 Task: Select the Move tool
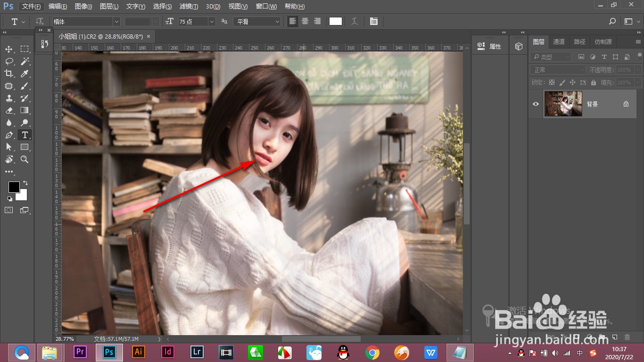click(9, 49)
